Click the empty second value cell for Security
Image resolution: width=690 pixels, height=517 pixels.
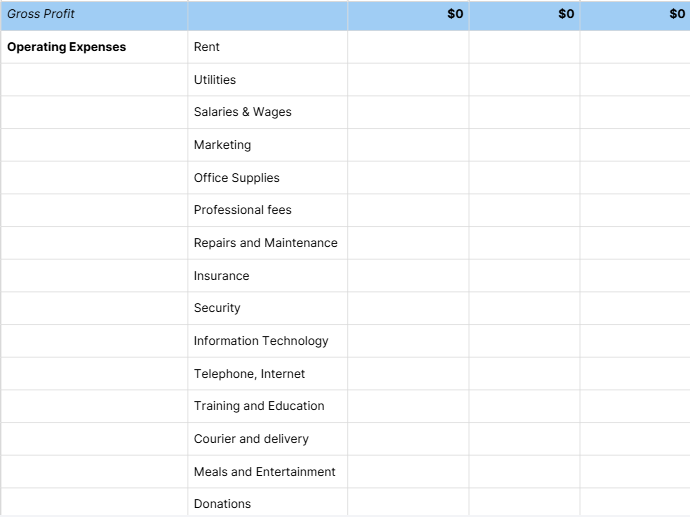coord(525,308)
